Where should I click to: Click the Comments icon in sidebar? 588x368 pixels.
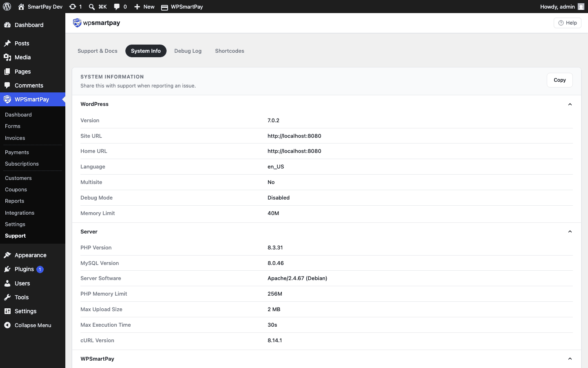tap(7, 85)
